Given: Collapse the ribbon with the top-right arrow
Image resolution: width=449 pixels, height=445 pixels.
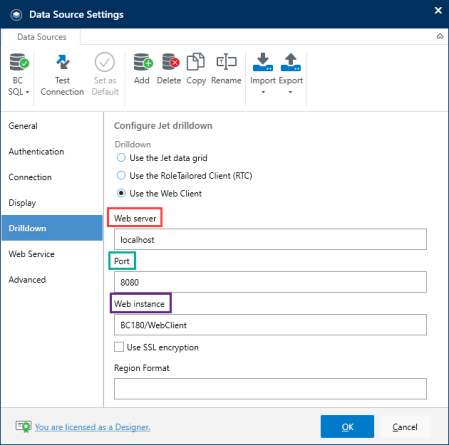Looking at the screenshot, I should tap(440, 36).
